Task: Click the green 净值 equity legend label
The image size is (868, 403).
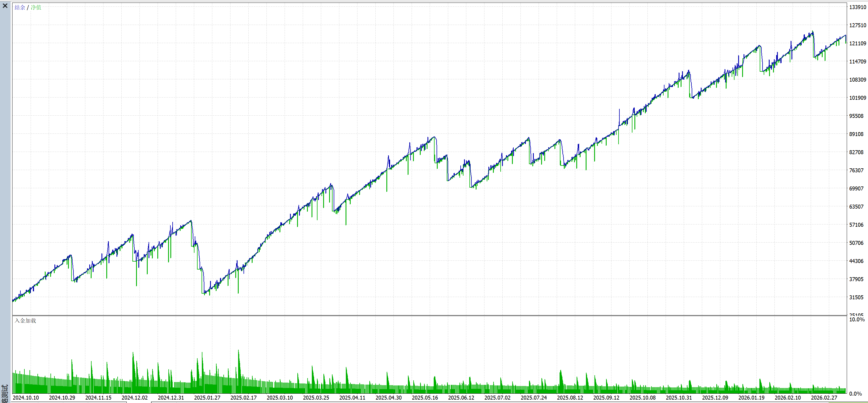Action: coord(36,7)
